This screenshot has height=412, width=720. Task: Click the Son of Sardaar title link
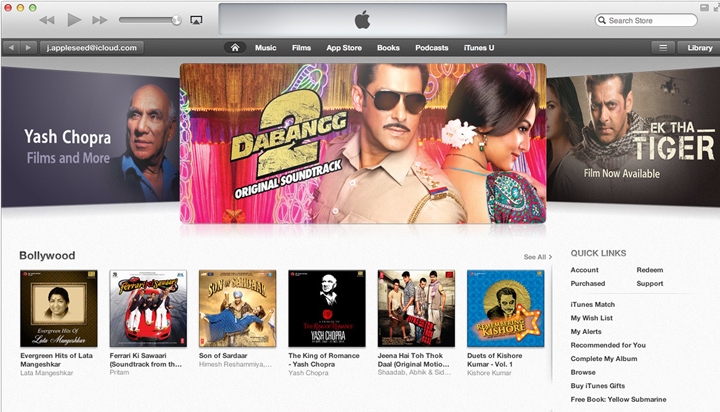pos(223,356)
